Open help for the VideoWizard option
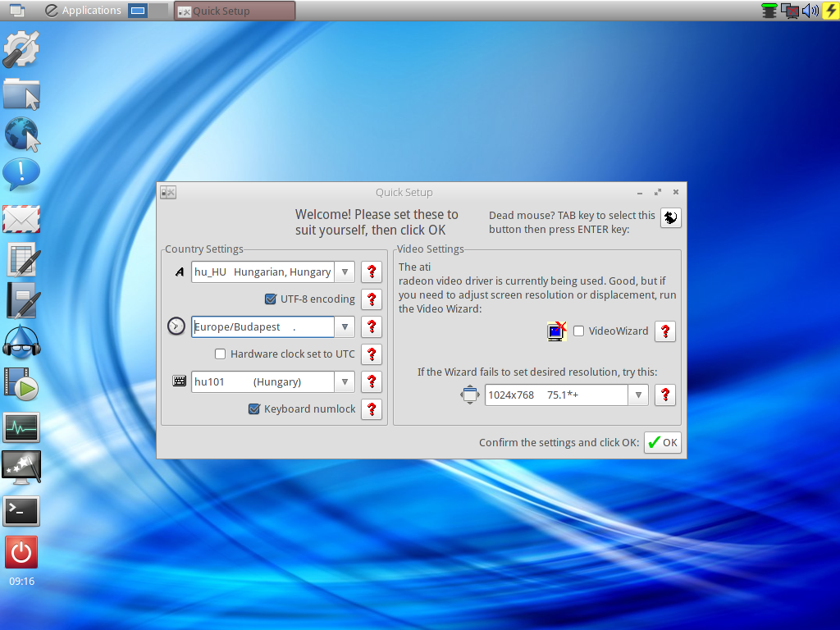 pyautogui.click(x=664, y=331)
